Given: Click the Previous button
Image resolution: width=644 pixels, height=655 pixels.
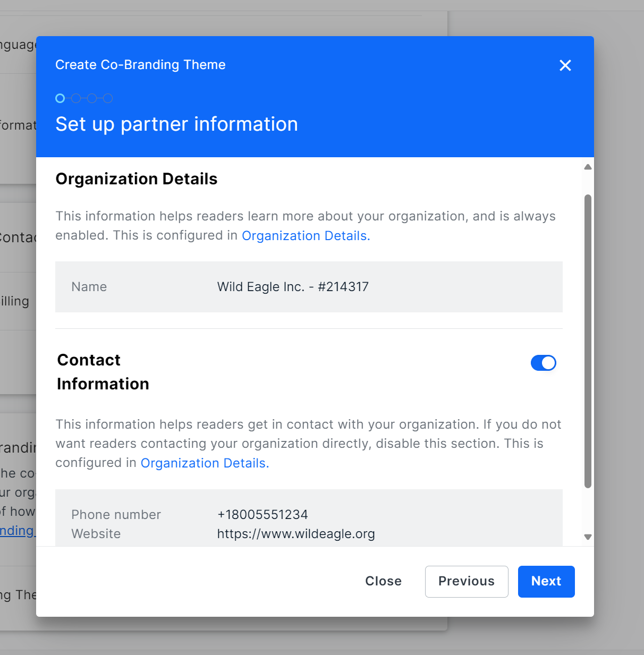Looking at the screenshot, I should [467, 581].
